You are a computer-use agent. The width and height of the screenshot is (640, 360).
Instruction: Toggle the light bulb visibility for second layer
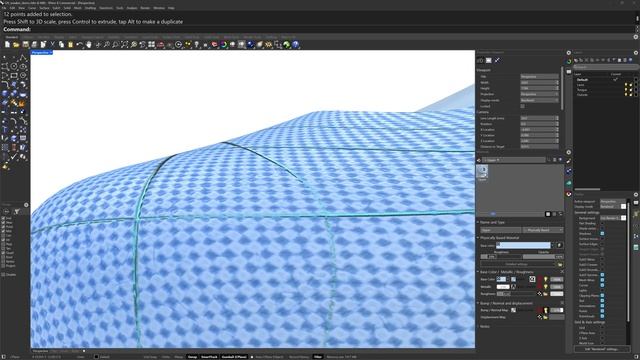(626, 85)
